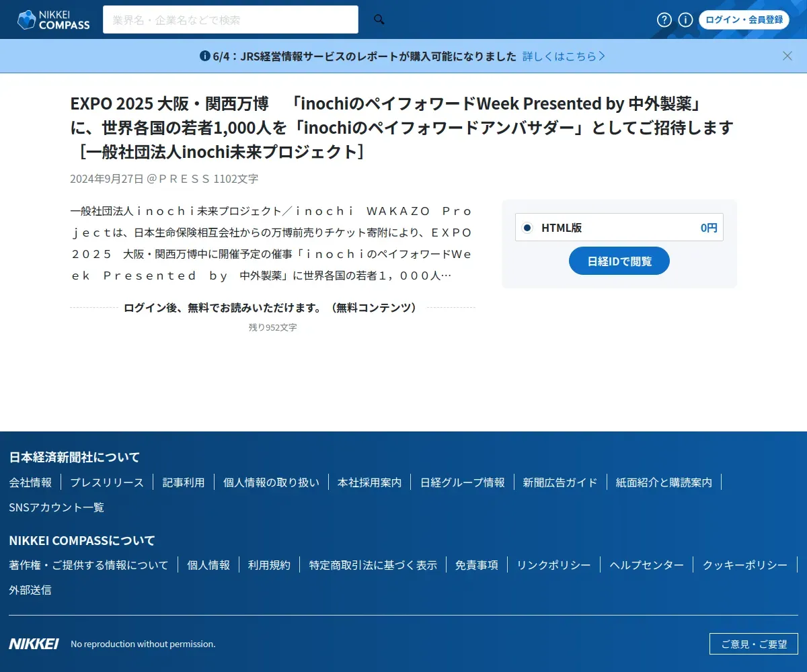Open 記事利用 footer link

(184, 482)
